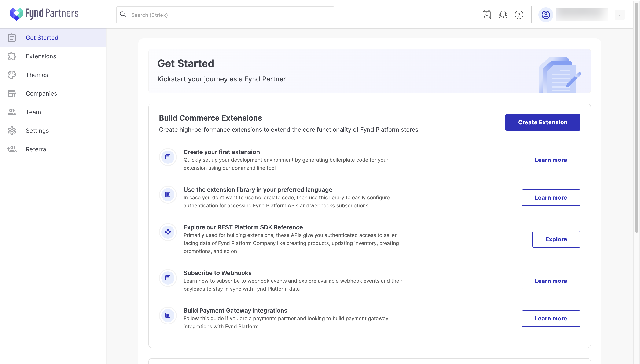Viewport: 640px width, 364px height.
Task: Click the search magnifier icon
Action: pyautogui.click(x=123, y=15)
